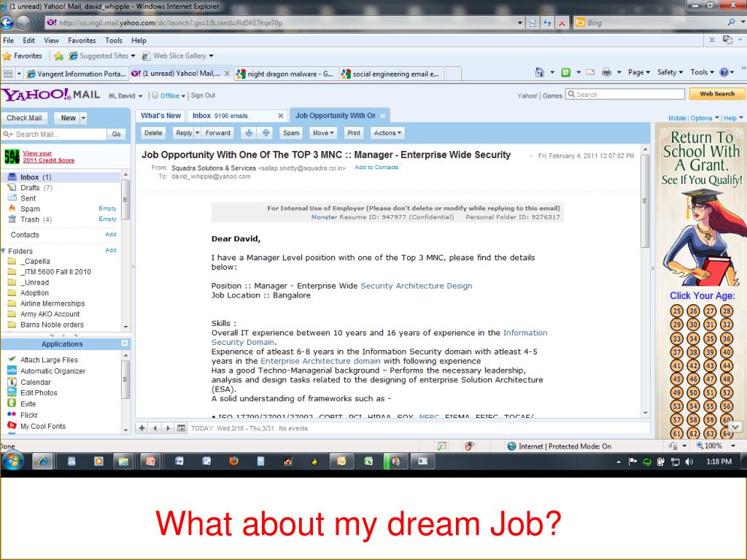
Task: Click the calendar next arrow
Action: tap(168, 428)
